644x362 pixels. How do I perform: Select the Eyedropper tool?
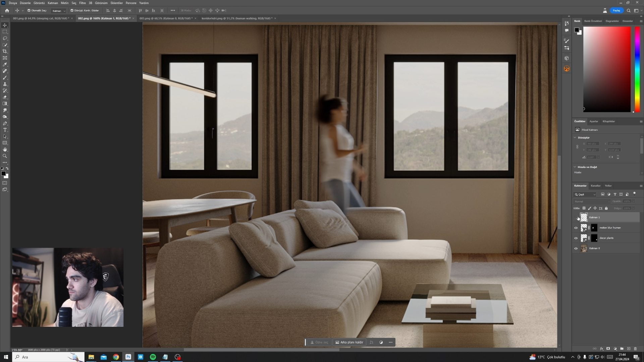[5, 64]
